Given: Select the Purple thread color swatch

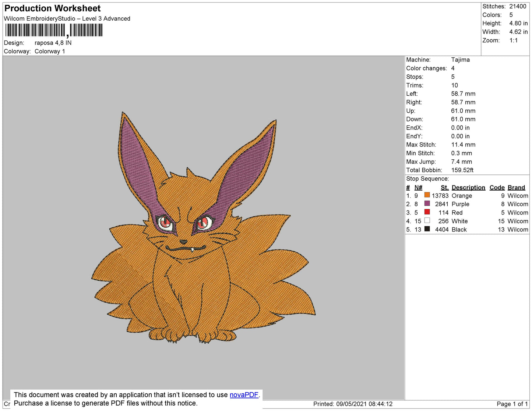Looking at the screenshot, I should [x=427, y=203].
